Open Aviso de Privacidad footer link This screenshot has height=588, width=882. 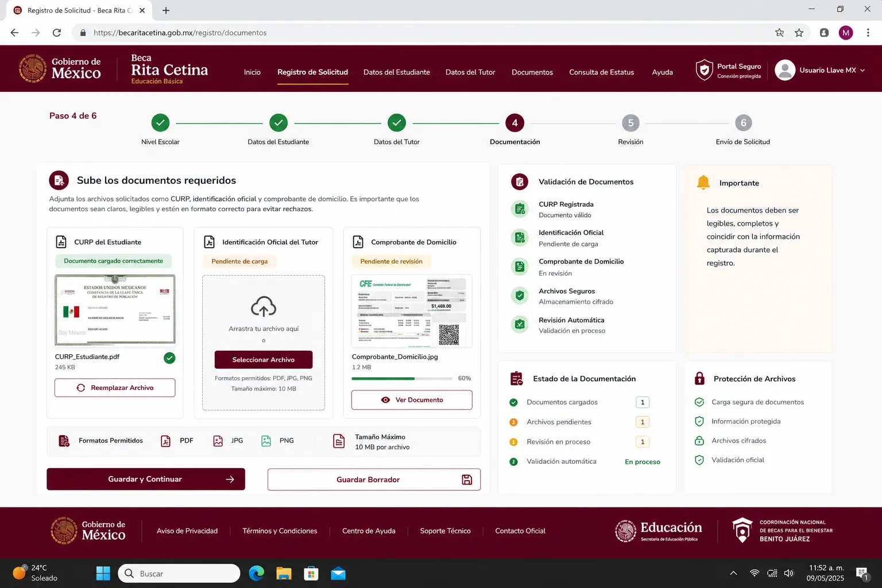click(x=187, y=531)
